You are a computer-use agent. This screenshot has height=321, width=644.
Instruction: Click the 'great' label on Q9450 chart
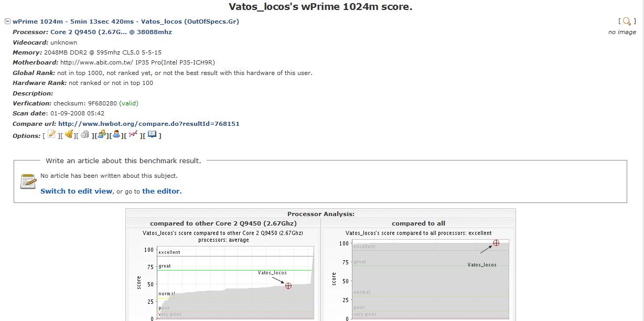pyautogui.click(x=165, y=266)
